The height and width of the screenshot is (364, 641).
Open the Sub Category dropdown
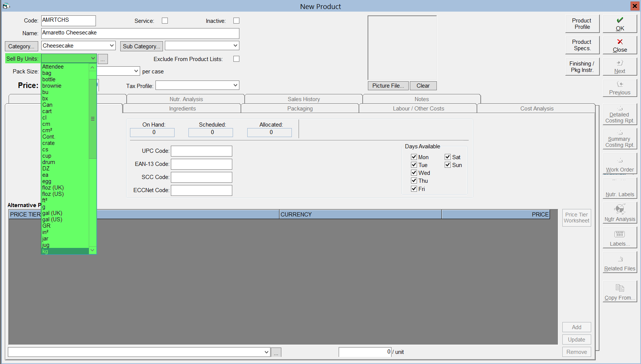(235, 46)
